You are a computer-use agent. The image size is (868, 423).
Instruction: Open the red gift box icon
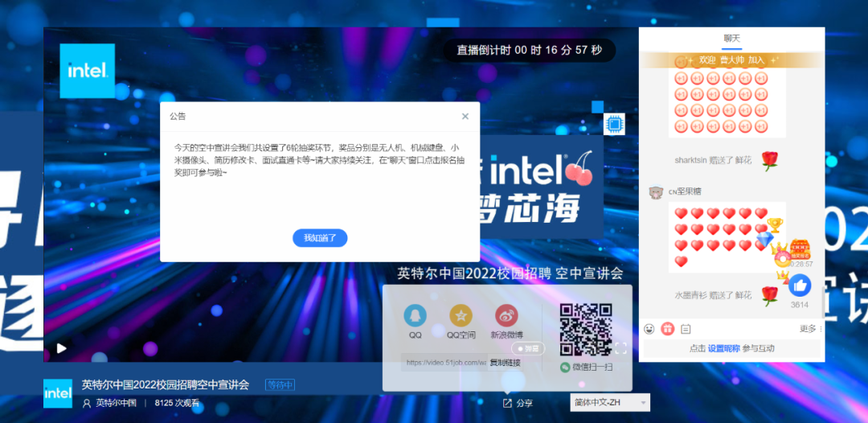coord(667,329)
